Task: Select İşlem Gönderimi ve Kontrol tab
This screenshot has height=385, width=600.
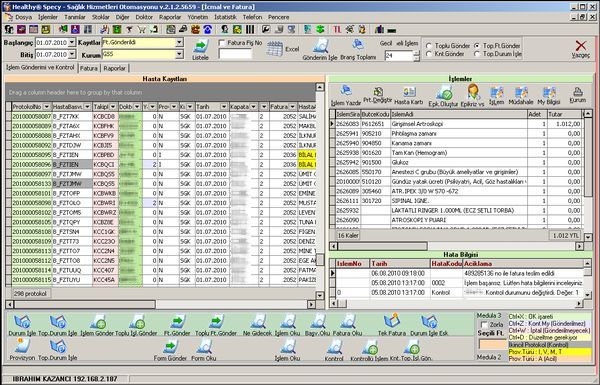Action: pos(40,68)
